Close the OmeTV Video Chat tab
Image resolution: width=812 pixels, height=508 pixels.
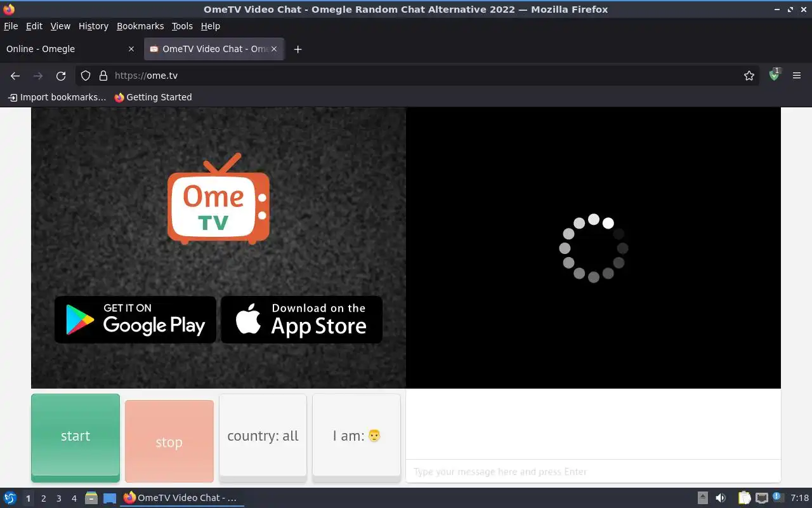coord(274,49)
